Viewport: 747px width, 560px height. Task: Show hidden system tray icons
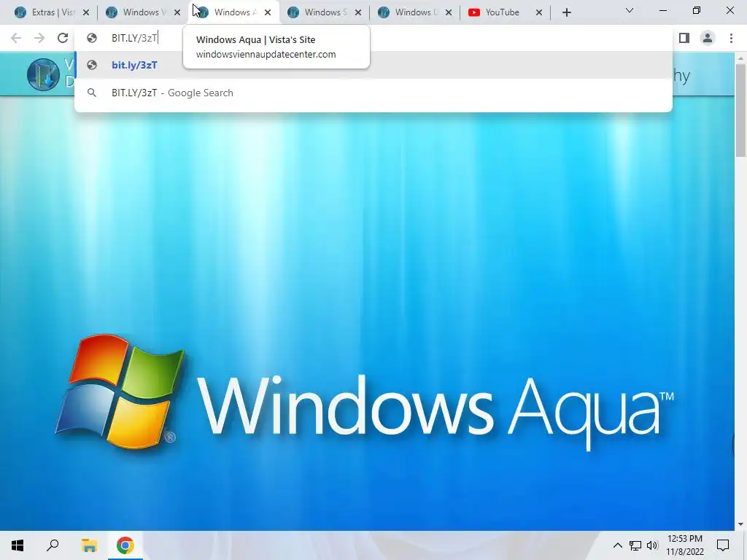[x=617, y=545]
